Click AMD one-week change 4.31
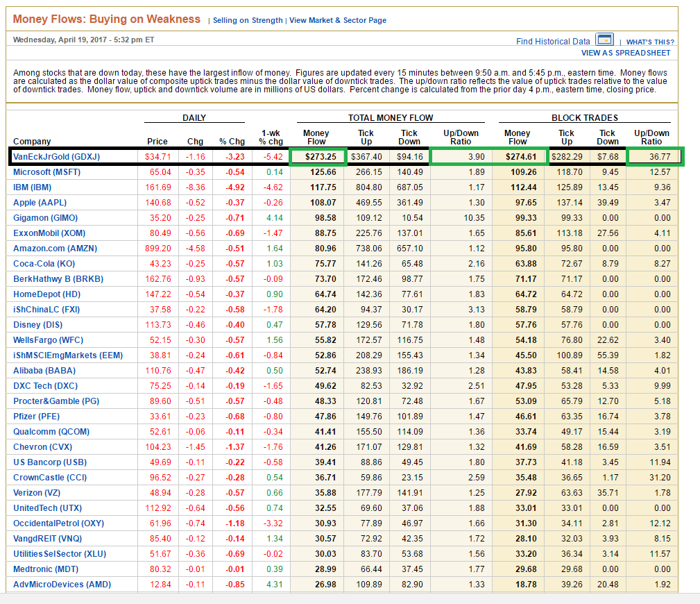The height and width of the screenshot is (604, 700). [275, 585]
